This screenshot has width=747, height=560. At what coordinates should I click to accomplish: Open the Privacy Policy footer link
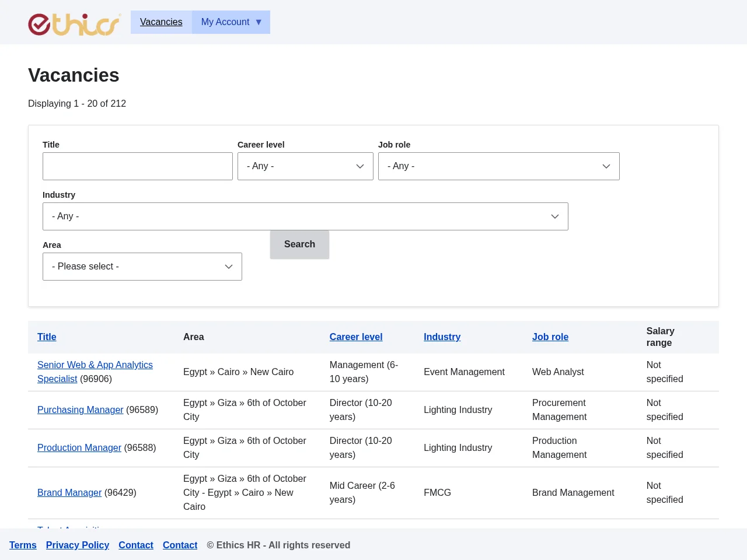tap(78, 545)
